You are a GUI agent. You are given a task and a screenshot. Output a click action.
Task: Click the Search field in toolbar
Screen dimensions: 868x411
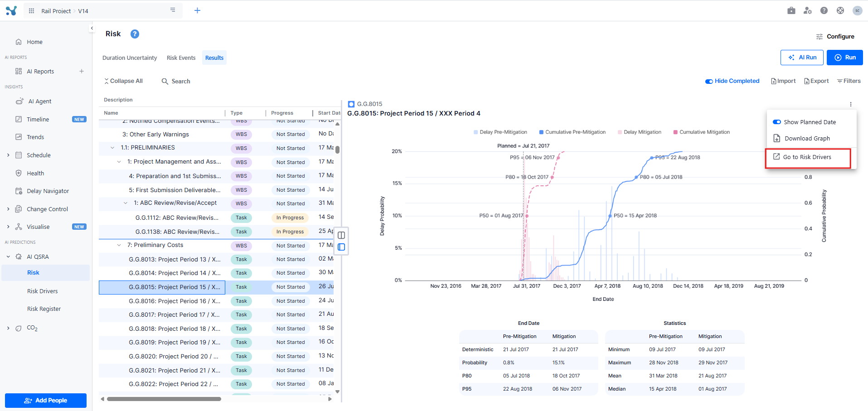pyautogui.click(x=176, y=81)
